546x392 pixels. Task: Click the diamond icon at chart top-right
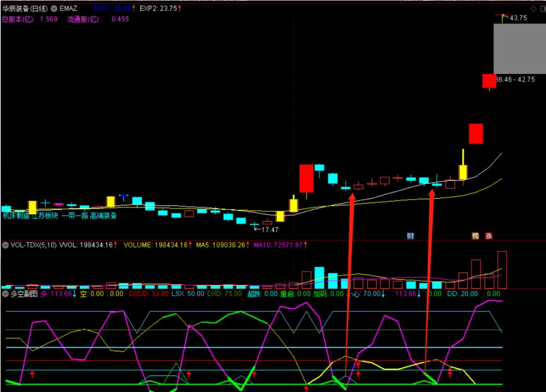(x=533, y=9)
